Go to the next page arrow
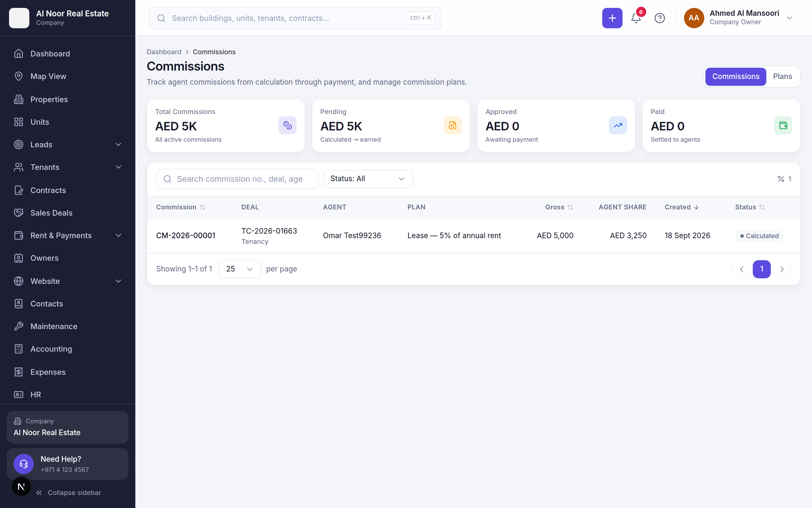 point(782,269)
